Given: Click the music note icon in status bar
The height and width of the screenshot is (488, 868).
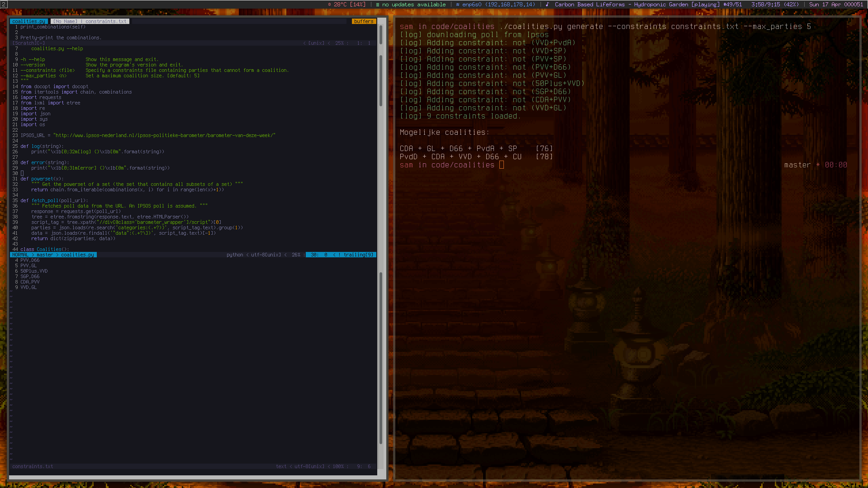Looking at the screenshot, I should tap(547, 5).
